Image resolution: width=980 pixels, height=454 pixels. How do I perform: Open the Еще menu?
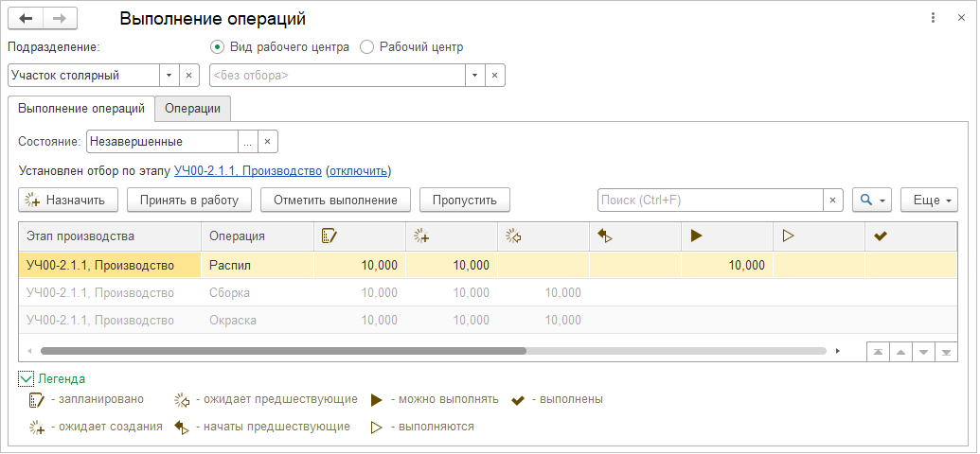pos(929,200)
